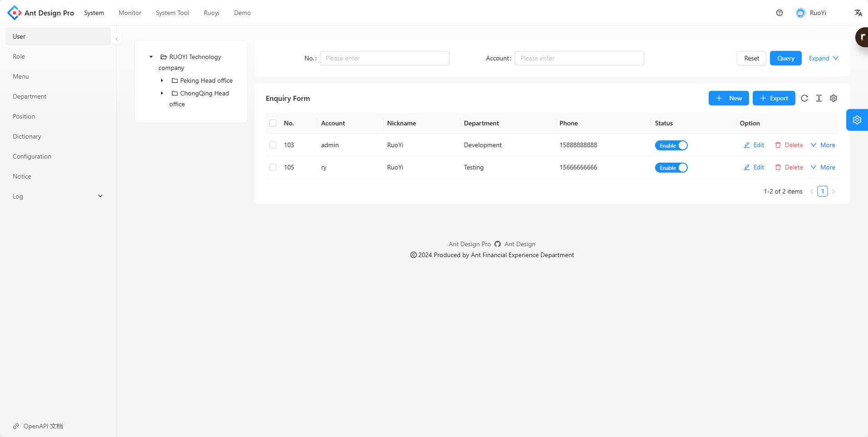
Task: Click the refresh table icon
Action: click(804, 98)
